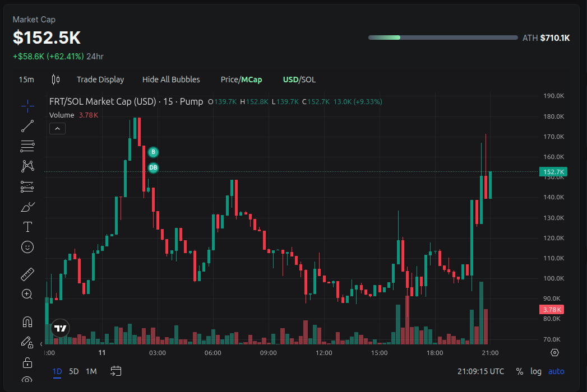This screenshot has width=587, height=392.
Task: Select the measure ruler tool
Action: pyautogui.click(x=27, y=274)
